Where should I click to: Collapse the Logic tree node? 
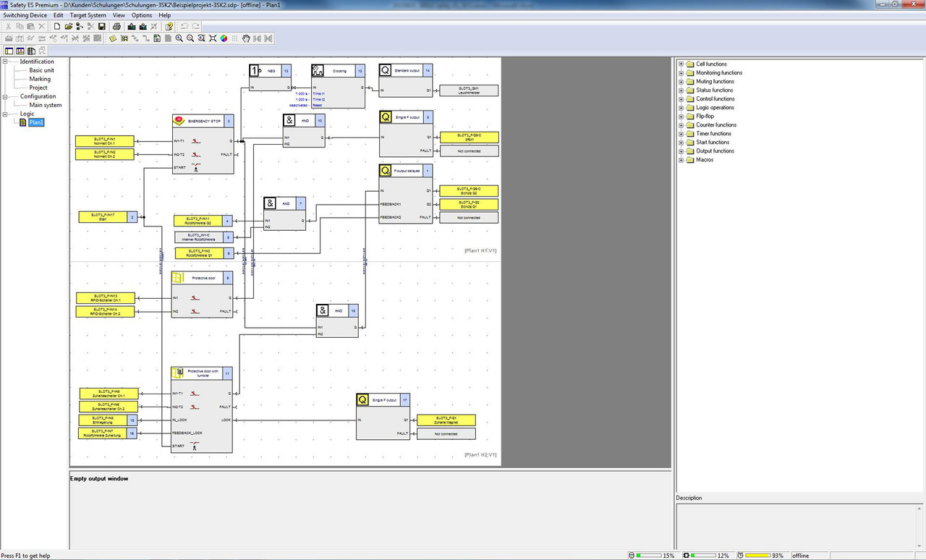click(x=6, y=114)
